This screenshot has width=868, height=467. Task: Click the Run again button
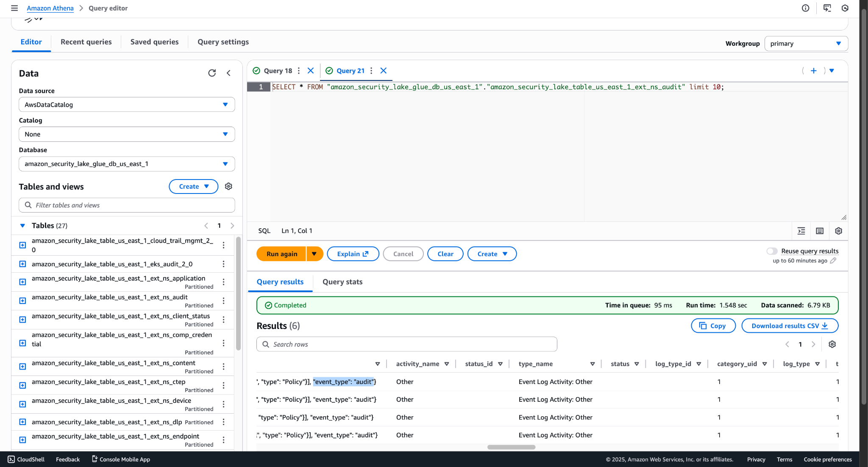pos(281,254)
